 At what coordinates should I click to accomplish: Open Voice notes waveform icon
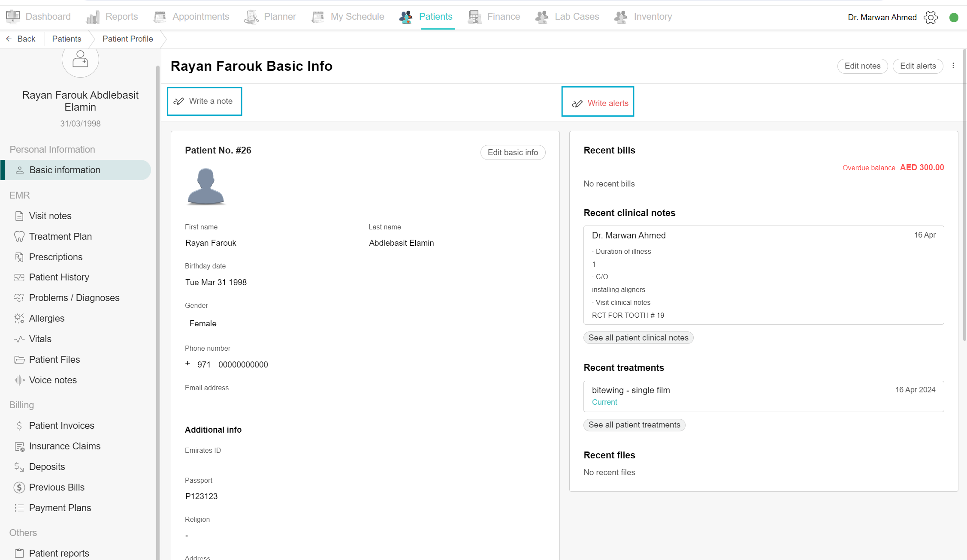pos(19,380)
